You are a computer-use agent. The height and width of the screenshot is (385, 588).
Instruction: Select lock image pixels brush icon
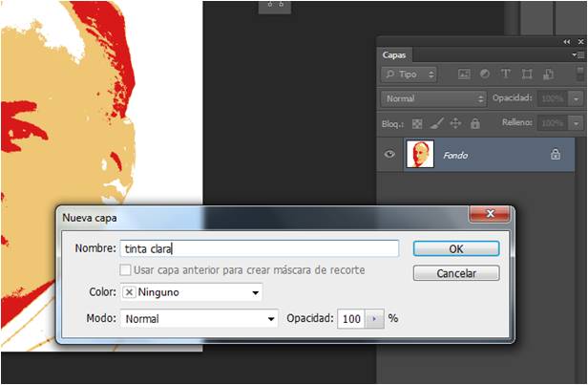(x=436, y=123)
